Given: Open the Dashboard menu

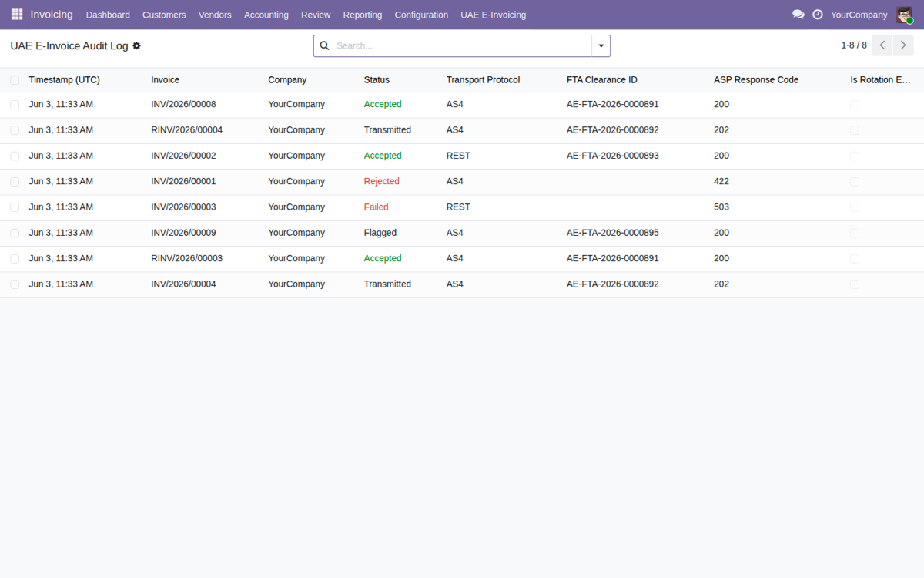Looking at the screenshot, I should pyautogui.click(x=108, y=15).
